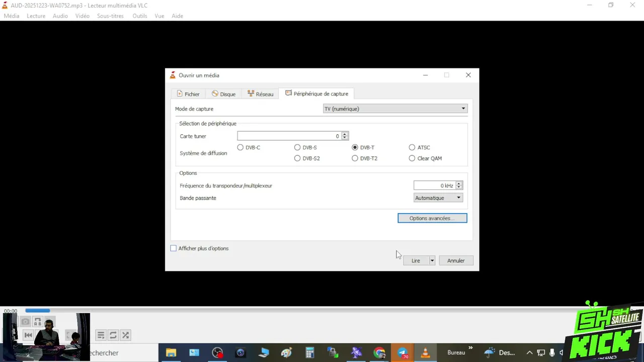The height and width of the screenshot is (362, 644).
Task: Open File Explorer from the taskbar
Action: tap(171, 353)
